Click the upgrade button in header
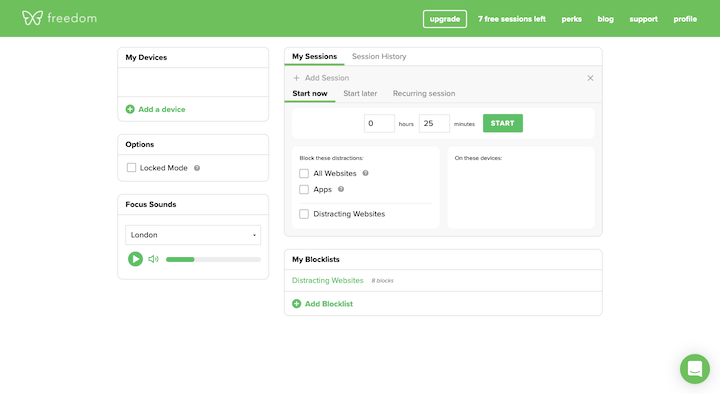The height and width of the screenshot is (394, 720). 444,19
